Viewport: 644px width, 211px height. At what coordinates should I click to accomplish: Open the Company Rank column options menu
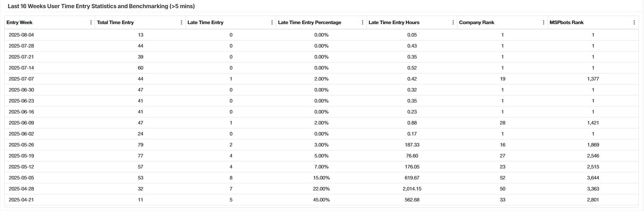click(x=543, y=22)
